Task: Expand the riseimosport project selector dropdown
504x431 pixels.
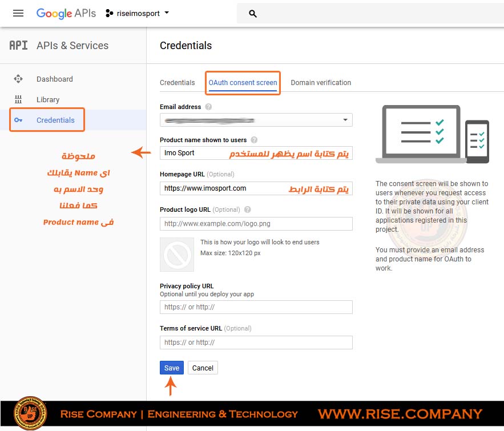Action: (x=167, y=13)
